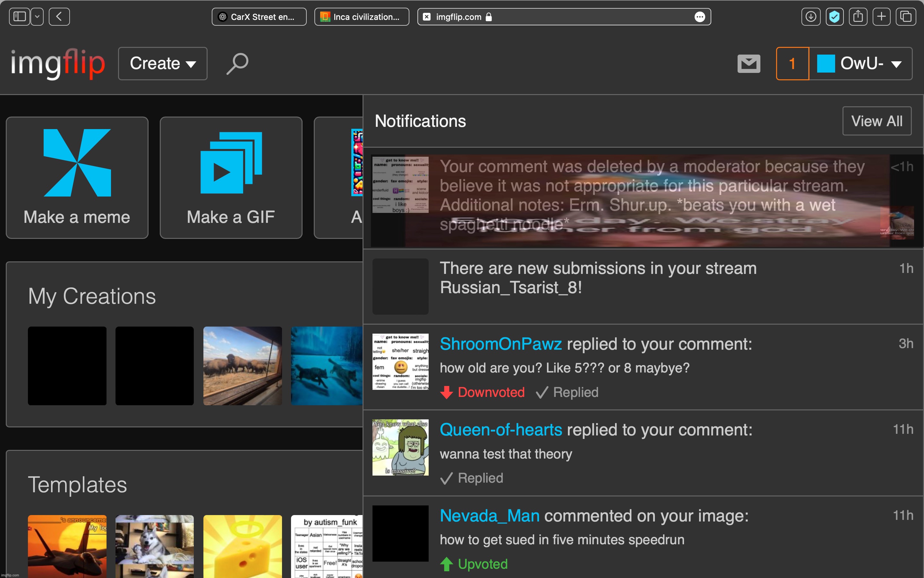Open the address bar more options ellipsis
The width and height of the screenshot is (924, 578).
[x=699, y=17]
